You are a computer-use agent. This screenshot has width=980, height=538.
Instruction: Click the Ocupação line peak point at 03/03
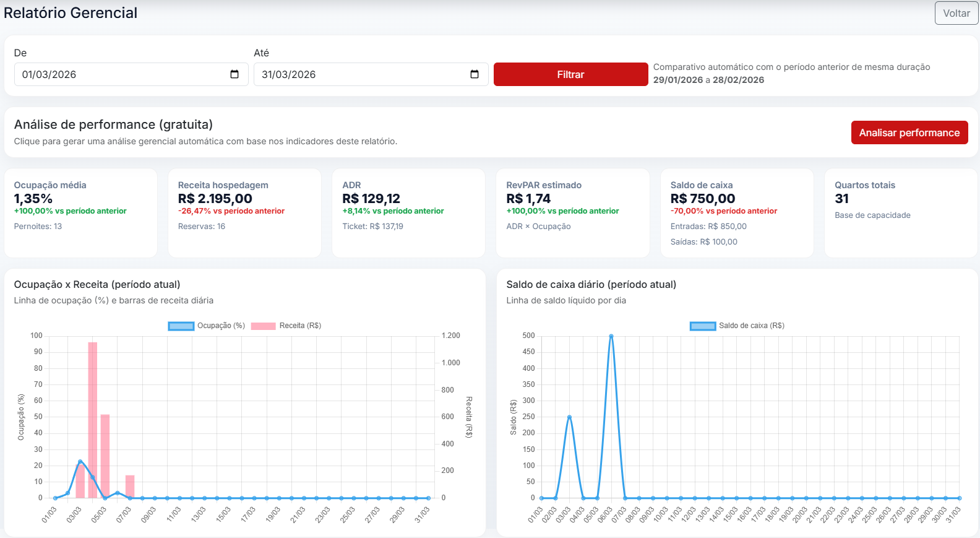pos(80,461)
